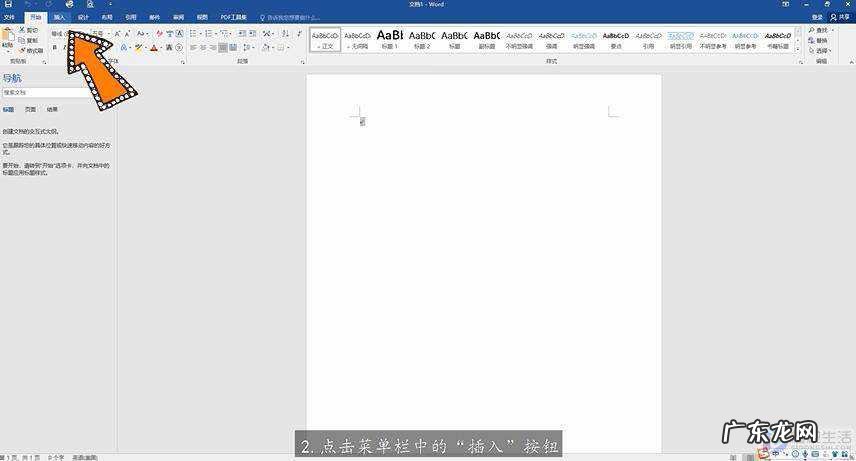856x461 pixels.
Task: Toggle bold formatting (B)
Action: (55, 47)
